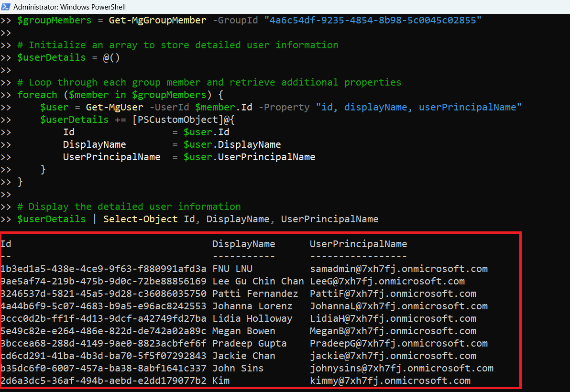The width and height of the screenshot is (570, 392).
Task: Click the PradeepG@7xh7fj.onmicrosoft.com principal name
Action: [398, 343]
